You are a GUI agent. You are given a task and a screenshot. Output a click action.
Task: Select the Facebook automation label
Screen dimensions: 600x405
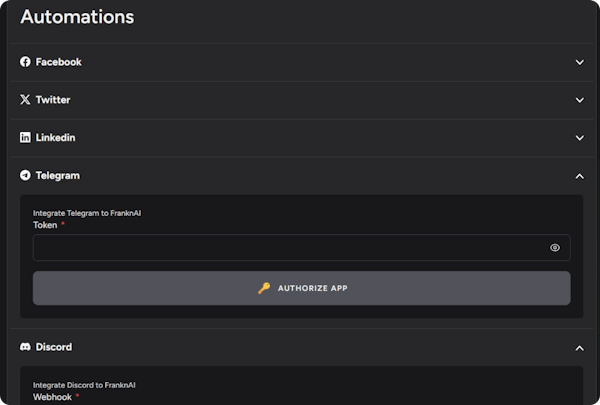pyautogui.click(x=58, y=62)
